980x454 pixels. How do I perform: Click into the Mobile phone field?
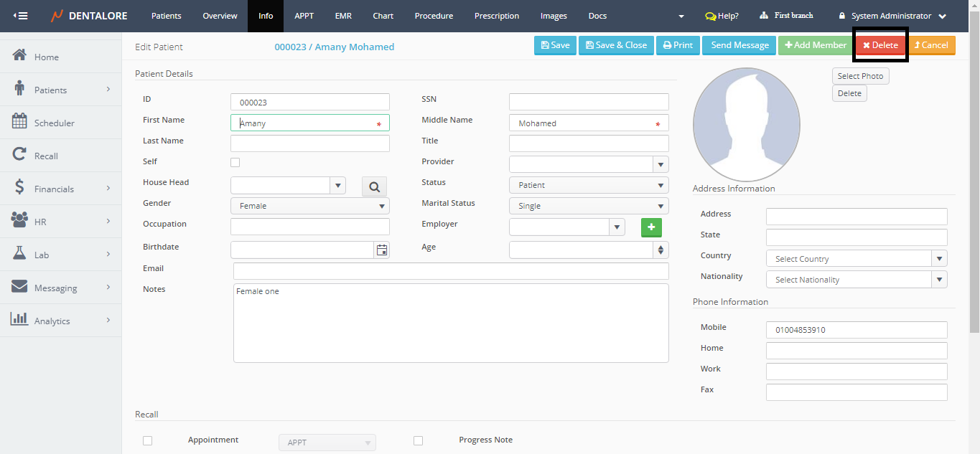coord(856,330)
